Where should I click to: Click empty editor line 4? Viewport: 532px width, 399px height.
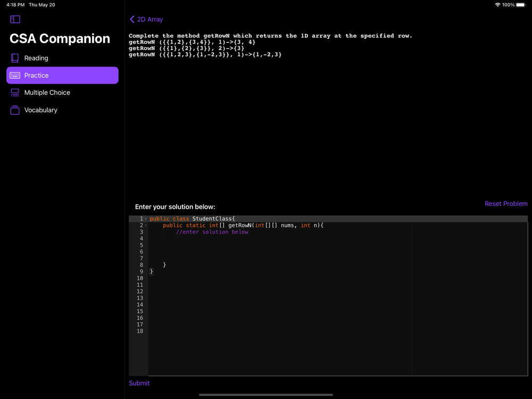[x=338, y=238]
